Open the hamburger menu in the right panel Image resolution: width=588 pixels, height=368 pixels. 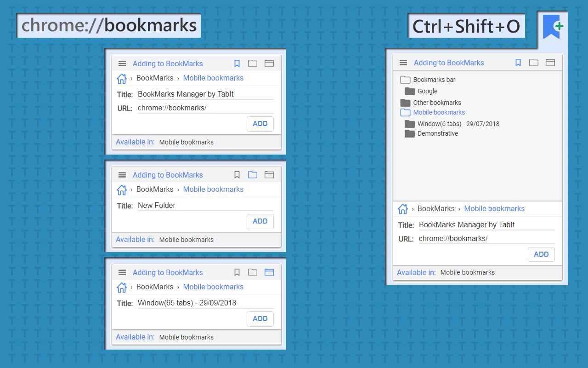(403, 63)
